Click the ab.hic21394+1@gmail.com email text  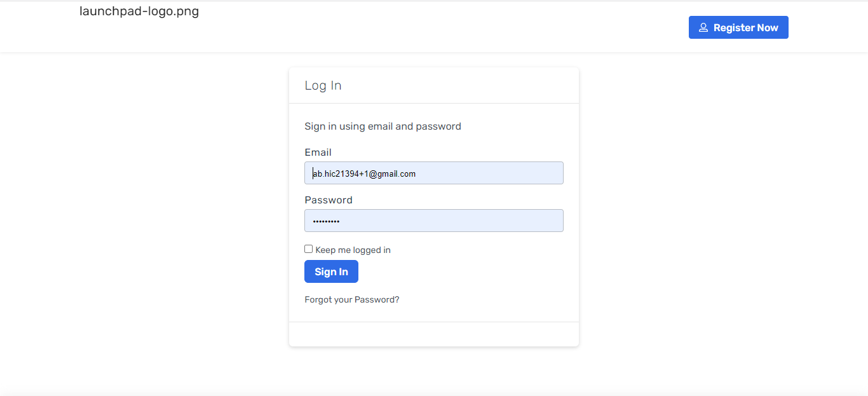coord(364,174)
